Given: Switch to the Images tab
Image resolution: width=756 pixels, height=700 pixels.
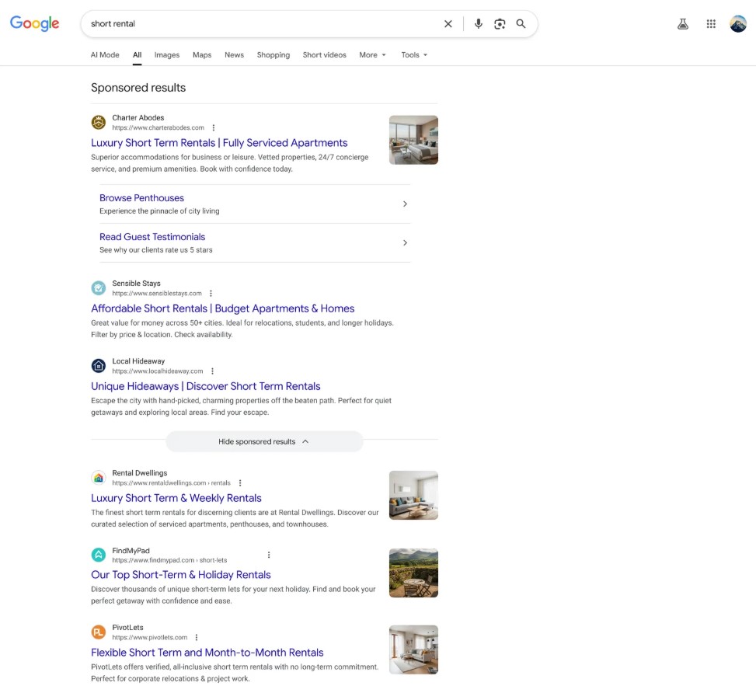Looking at the screenshot, I should click(x=166, y=54).
